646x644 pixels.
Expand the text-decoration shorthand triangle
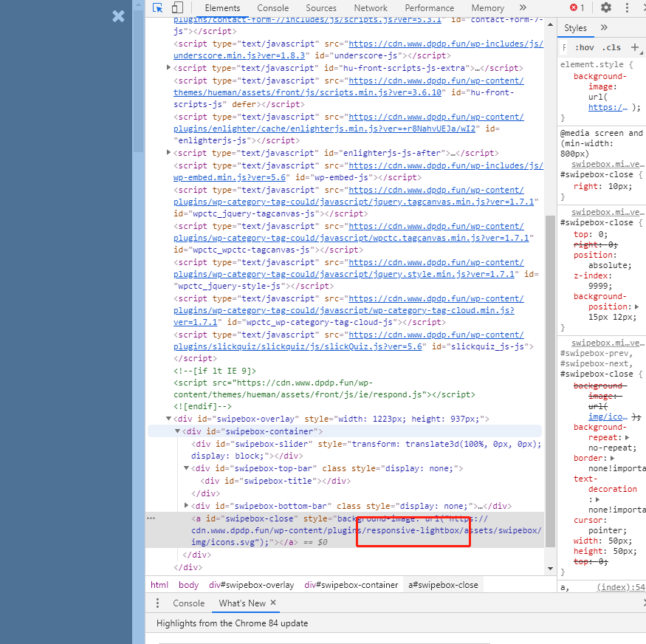pos(597,499)
